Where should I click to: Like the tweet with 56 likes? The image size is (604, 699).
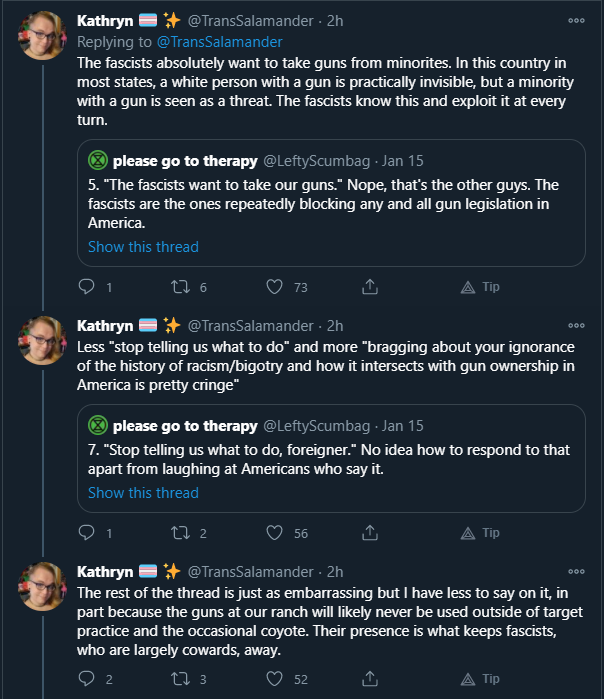274,533
